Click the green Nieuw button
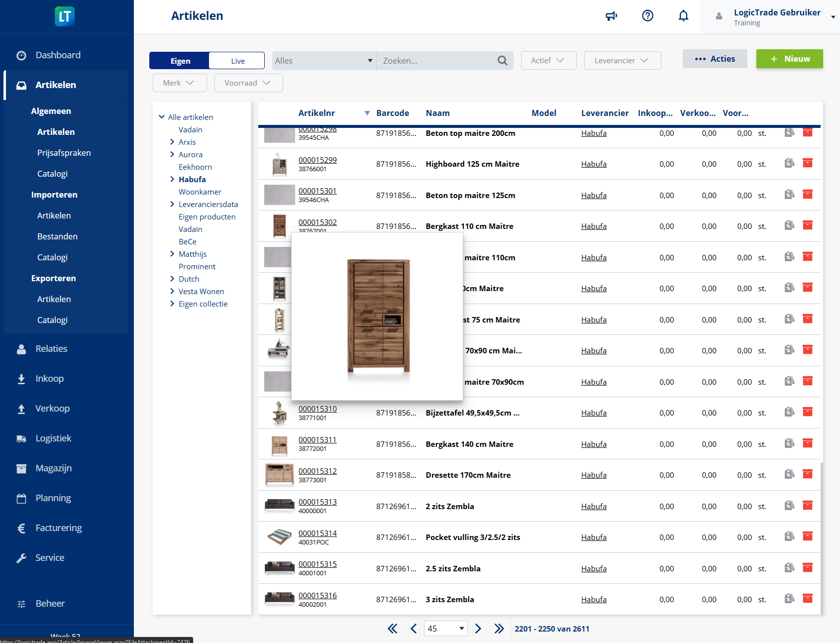 click(789, 59)
